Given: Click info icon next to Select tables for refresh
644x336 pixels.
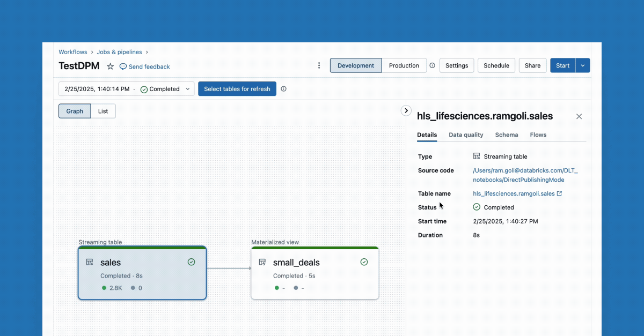Looking at the screenshot, I should [284, 89].
